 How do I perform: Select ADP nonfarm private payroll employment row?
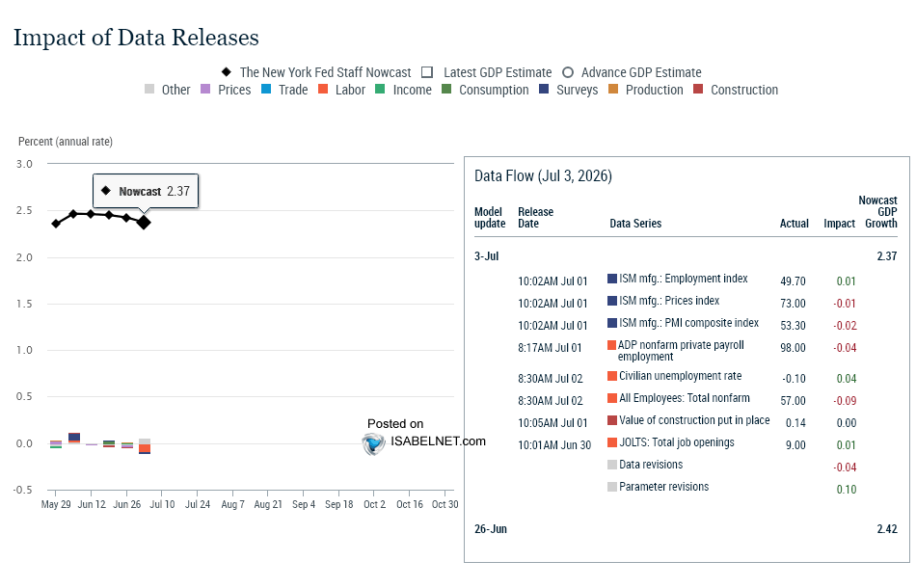click(687, 351)
